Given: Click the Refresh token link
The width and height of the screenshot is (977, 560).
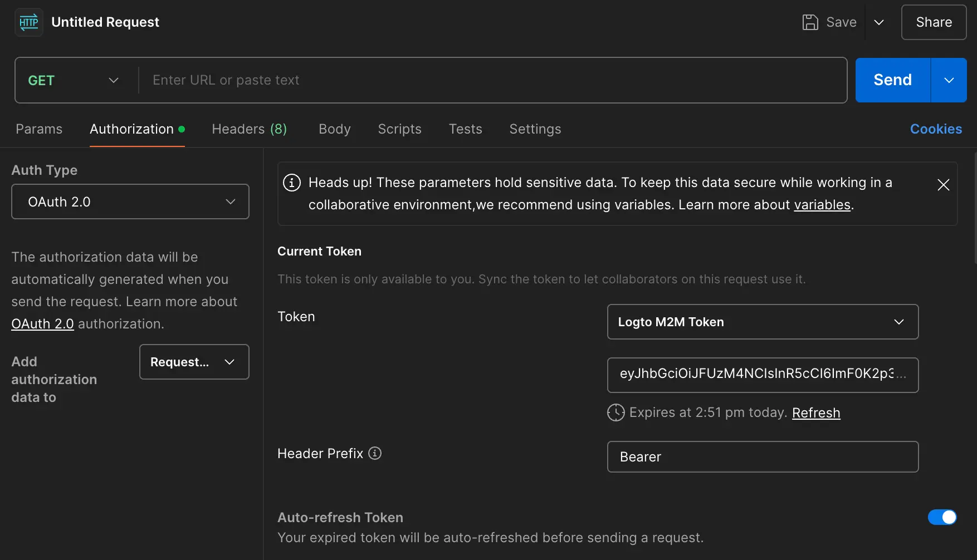Looking at the screenshot, I should 815,412.
